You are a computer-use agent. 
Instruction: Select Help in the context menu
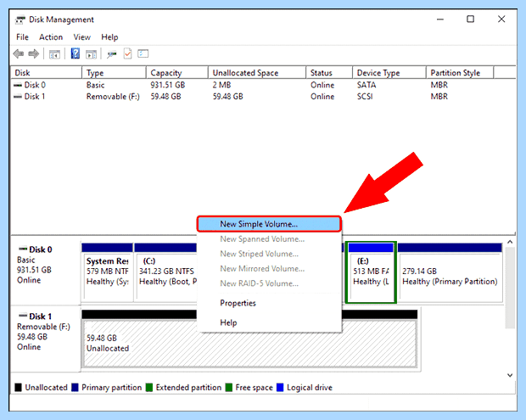pyautogui.click(x=228, y=322)
